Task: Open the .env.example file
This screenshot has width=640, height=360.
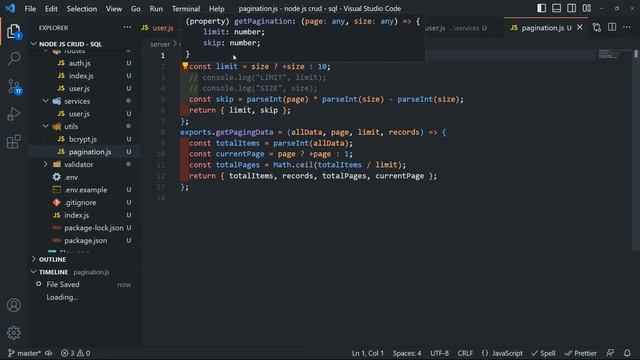Action: tap(86, 190)
